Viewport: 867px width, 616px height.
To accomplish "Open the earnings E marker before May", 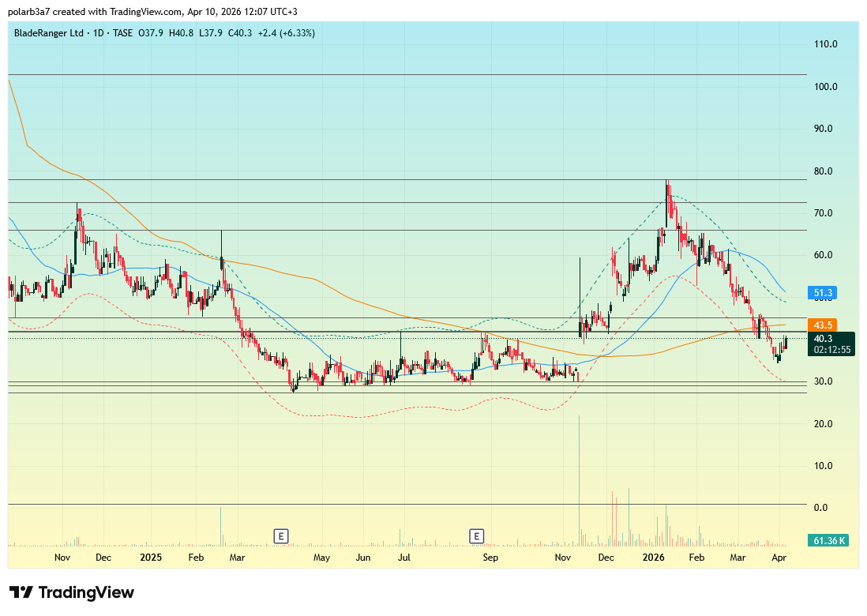I will tap(280, 536).
